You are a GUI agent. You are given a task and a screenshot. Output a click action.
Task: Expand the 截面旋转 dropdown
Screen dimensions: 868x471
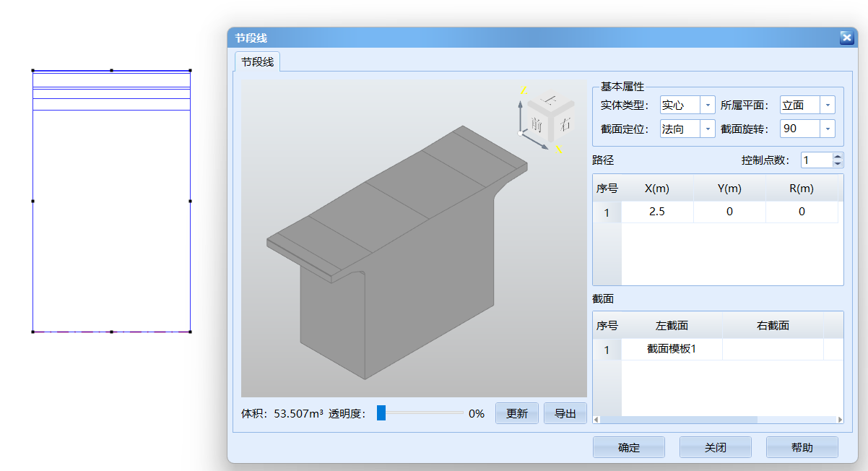pyautogui.click(x=827, y=129)
